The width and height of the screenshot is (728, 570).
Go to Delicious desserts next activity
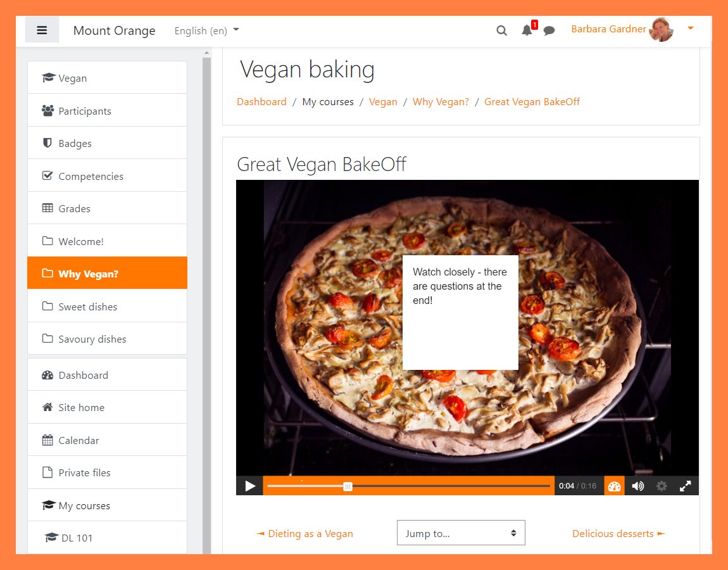coord(618,533)
